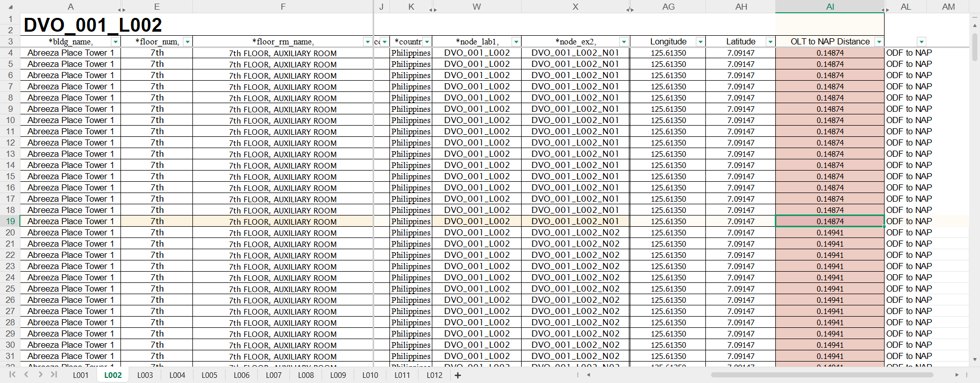Select row 31 by its row number
The width and height of the screenshot is (980, 383).
[10, 356]
